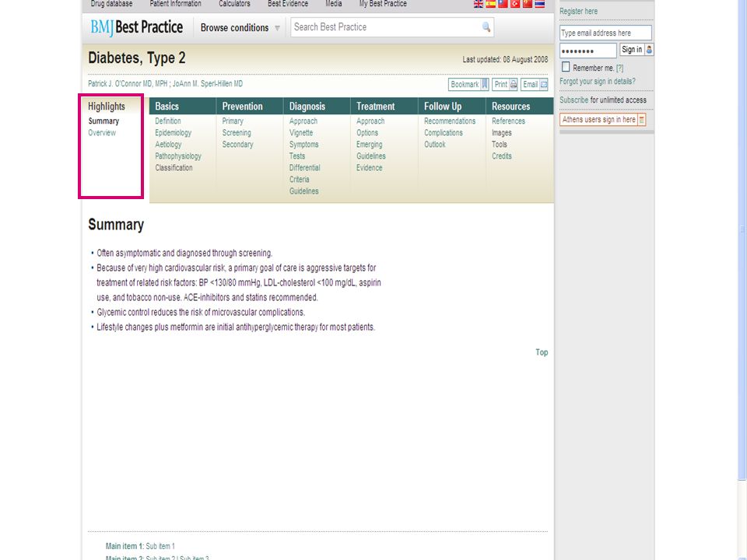Open Epidemiology under Basics
The width and height of the screenshot is (747, 560).
coord(173,133)
